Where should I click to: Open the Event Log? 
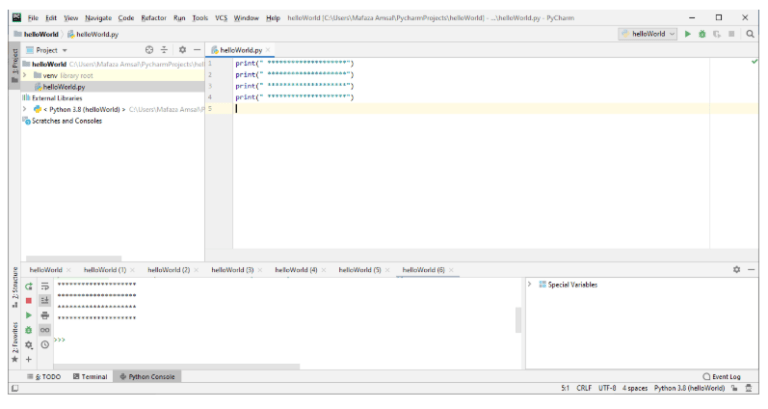pos(725,376)
